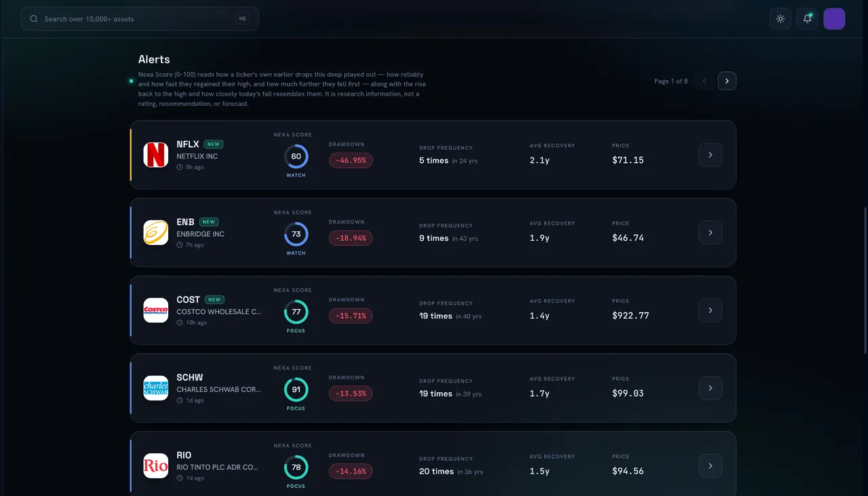Click the COST ticker symbol
Image resolution: width=868 pixels, height=496 pixels.
pyautogui.click(x=188, y=300)
